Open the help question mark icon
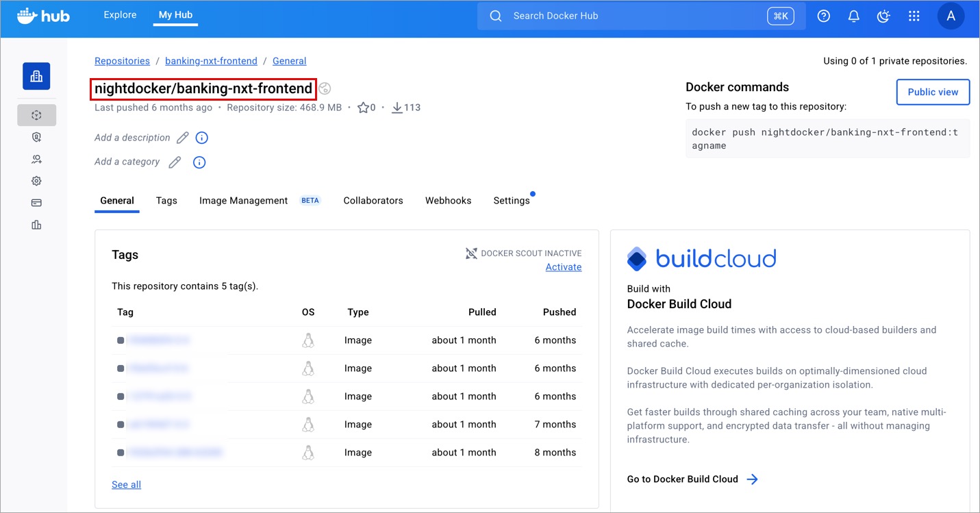This screenshot has width=980, height=513. (x=824, y=16)
